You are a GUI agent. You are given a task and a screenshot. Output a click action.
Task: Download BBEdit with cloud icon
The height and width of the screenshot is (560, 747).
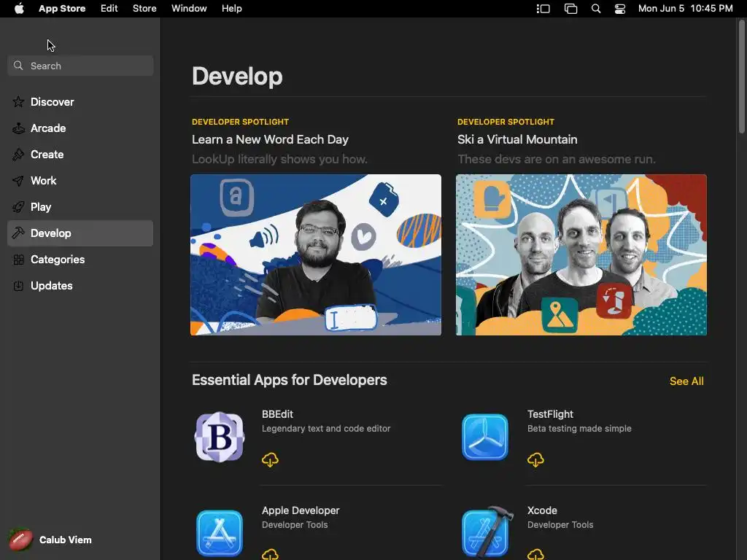pyautogui.click(x=270, y=459)
